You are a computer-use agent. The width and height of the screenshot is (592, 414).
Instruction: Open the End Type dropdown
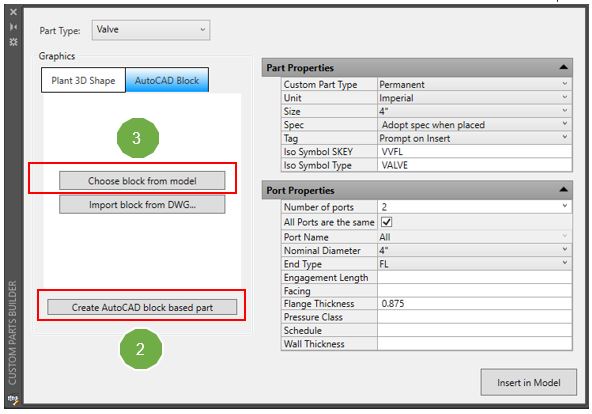(x=474, y=263)
